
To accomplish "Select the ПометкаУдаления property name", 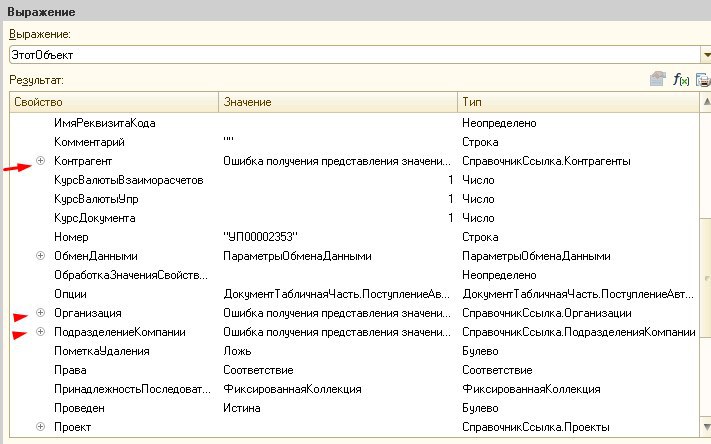I will pyautogui.click(x=102, y=351).
